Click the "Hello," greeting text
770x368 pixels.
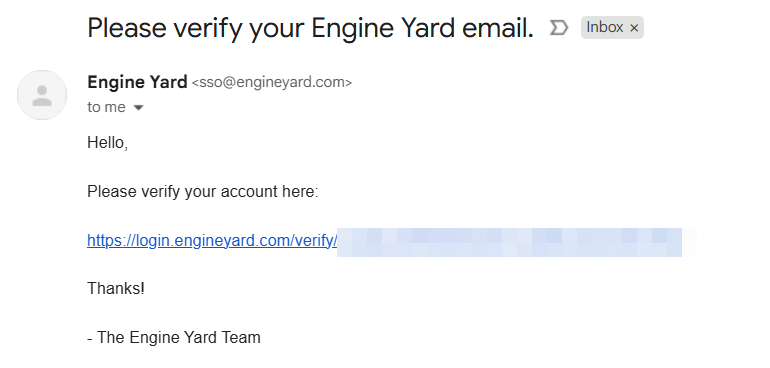[108, 143]
